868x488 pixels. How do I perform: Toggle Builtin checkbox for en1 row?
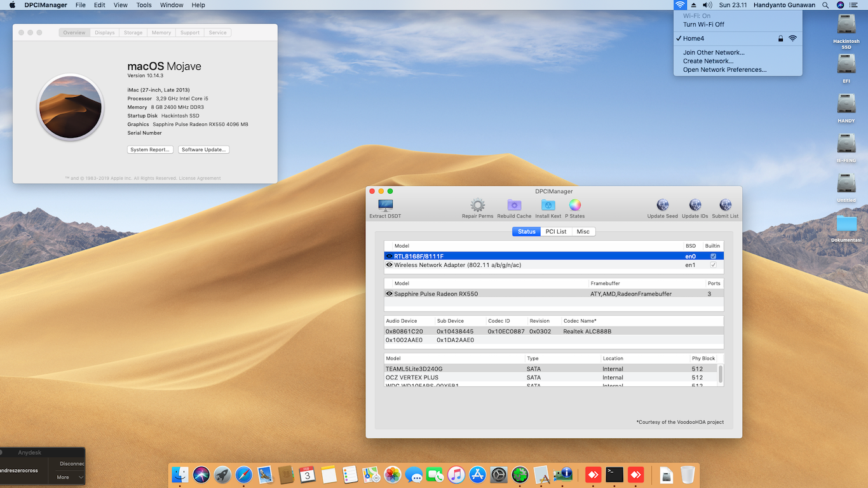(713, 265)
